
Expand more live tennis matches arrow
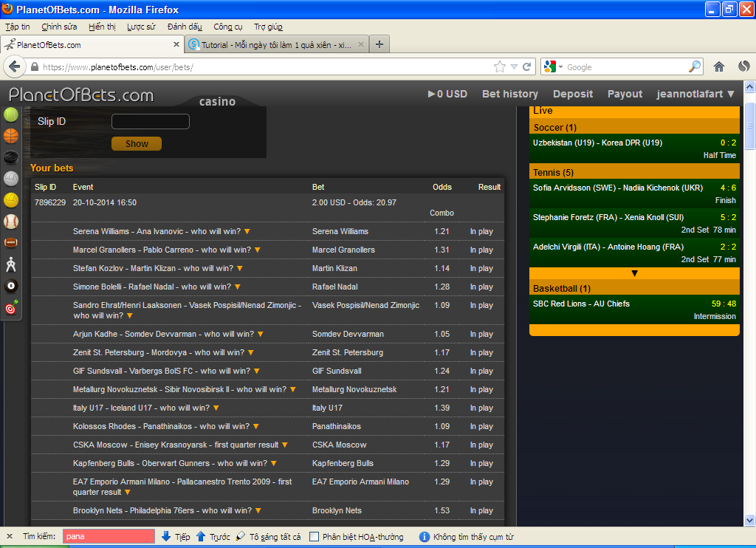634,273
